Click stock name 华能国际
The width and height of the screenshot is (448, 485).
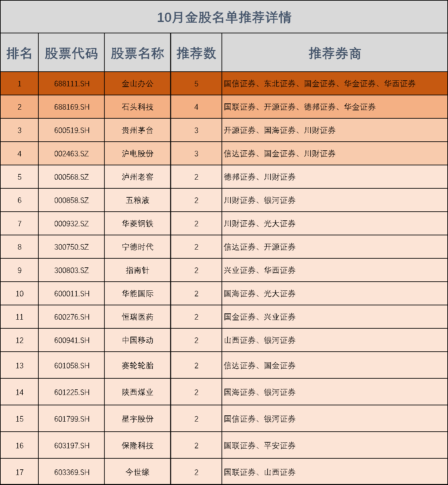point(137,294)
